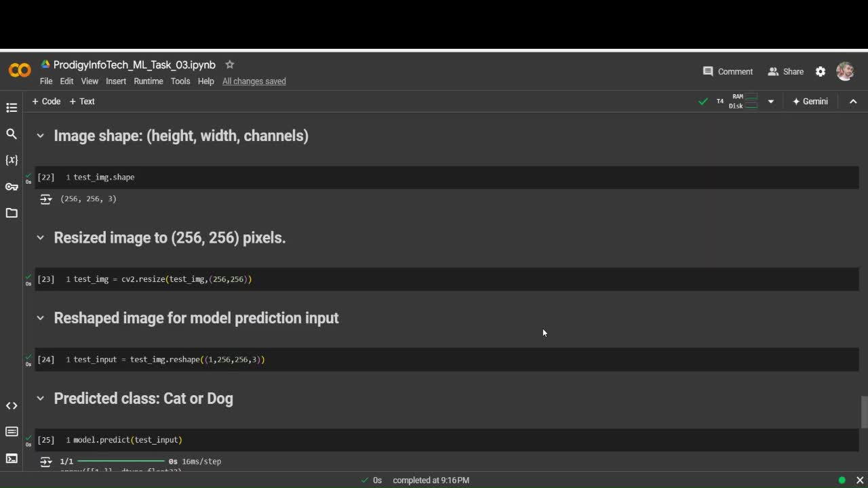Run cell 22 test_img.shape
Screen dimensions: 868x488
pos(45,177)
